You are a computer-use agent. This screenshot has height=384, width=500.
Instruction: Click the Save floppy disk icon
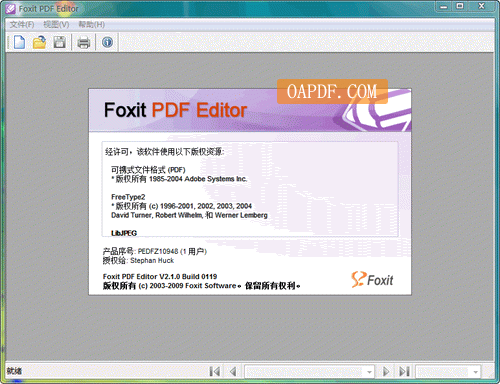[x=60, y=42]
